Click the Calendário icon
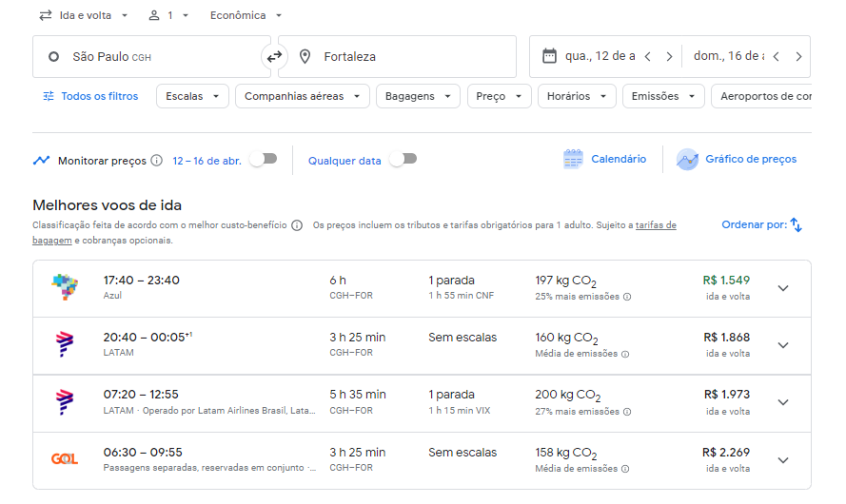Image resolution: width=846 pixels, height=504 pixels. point(573,160)
